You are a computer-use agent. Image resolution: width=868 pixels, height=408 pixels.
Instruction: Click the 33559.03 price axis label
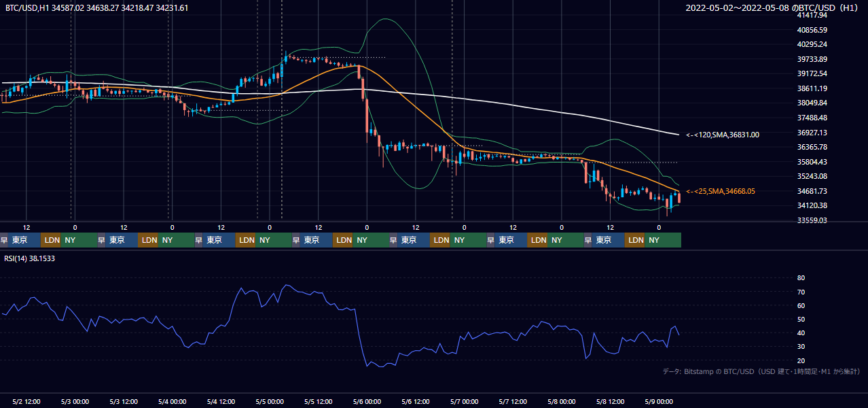coord(812,220)
